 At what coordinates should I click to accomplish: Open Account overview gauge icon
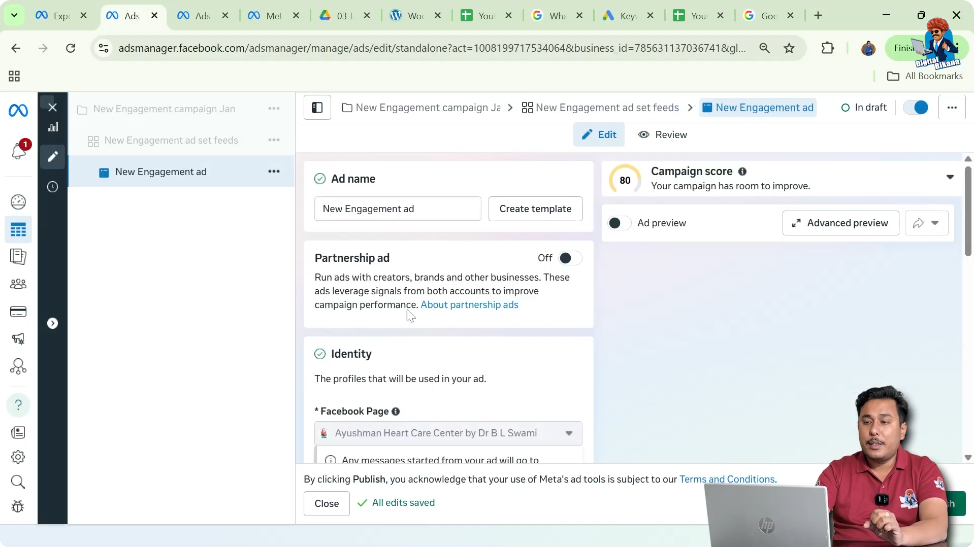click(x=18, y=202)
